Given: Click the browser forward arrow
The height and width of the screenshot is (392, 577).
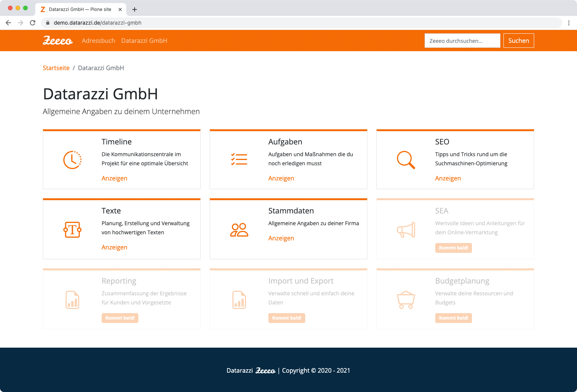Looking at the screenshot, I should 20,23.
